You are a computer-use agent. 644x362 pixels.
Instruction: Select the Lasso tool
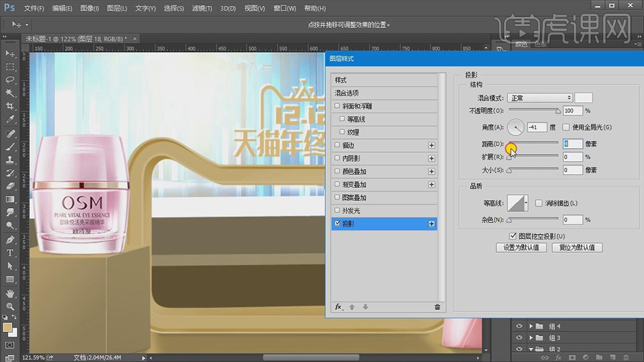pos(10,80)
